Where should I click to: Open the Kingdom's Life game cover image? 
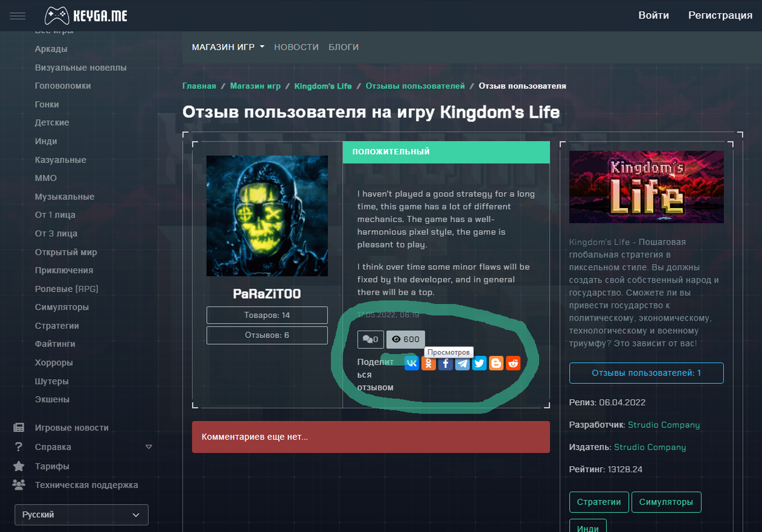click(x=646, y=187)
